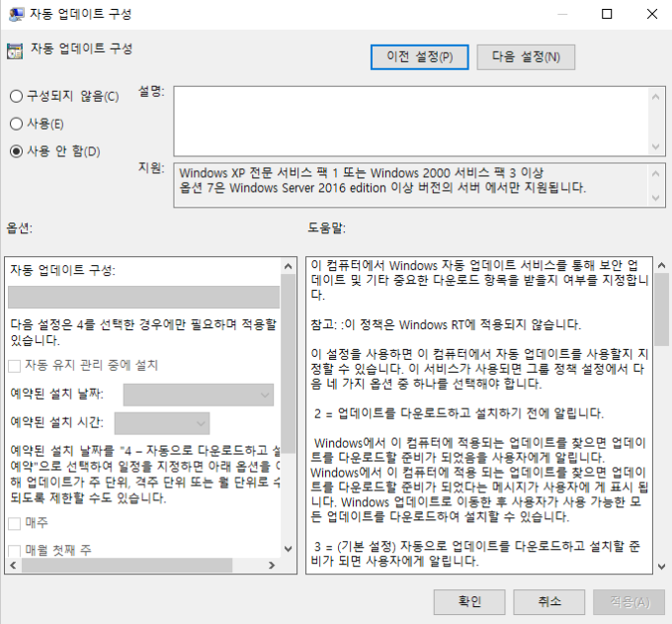
Task: Click the '3 = (기본 설정) 자동으로' help text
Action: coord(475,553)
